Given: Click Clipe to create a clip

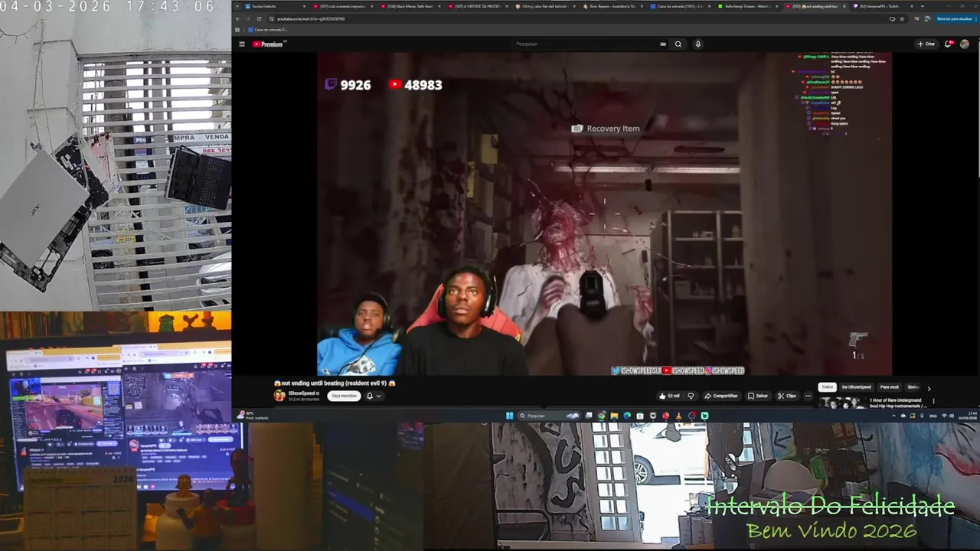Looking at the screenshot, I should click(787, 396).
